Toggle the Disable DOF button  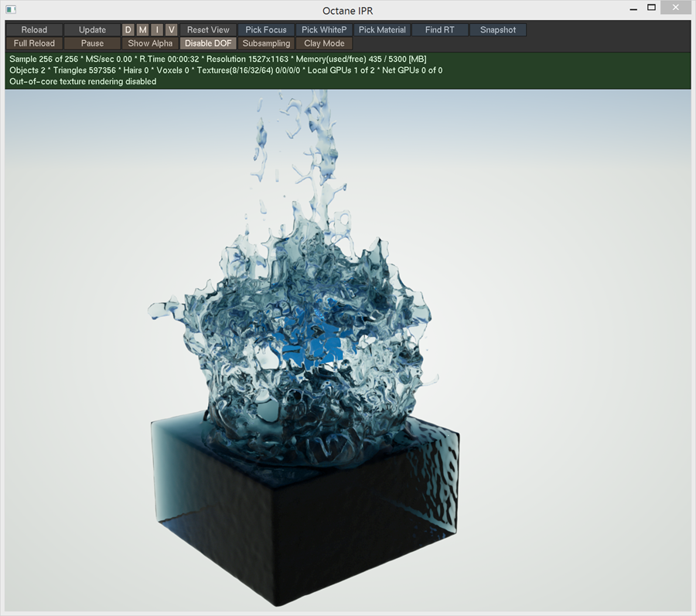208,43
